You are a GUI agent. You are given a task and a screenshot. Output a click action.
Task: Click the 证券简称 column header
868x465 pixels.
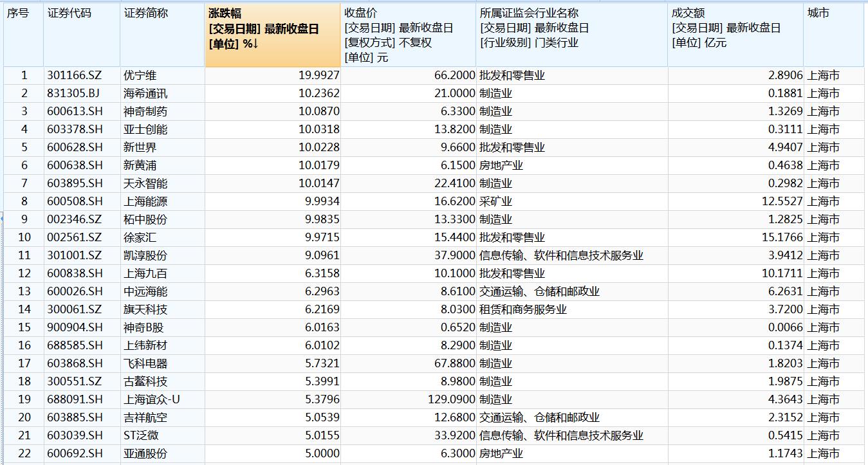(163, 35)
